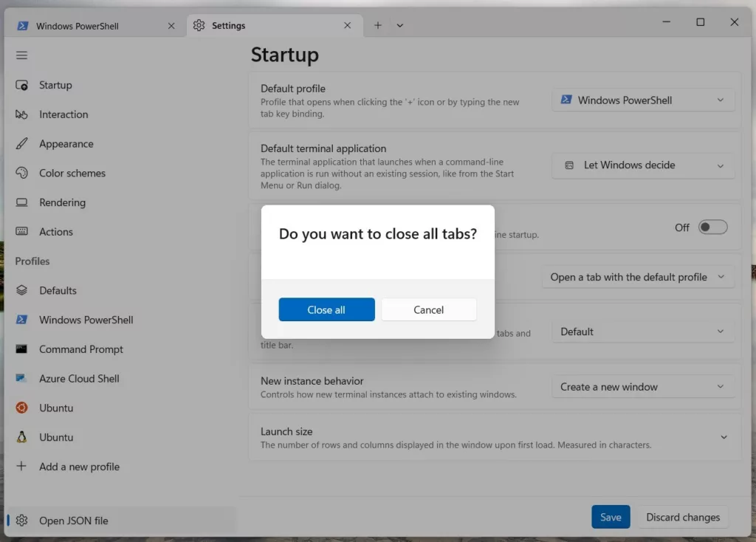756x542 pixels.
Task: Click Close all in the dialog
Action: (326, 309)
